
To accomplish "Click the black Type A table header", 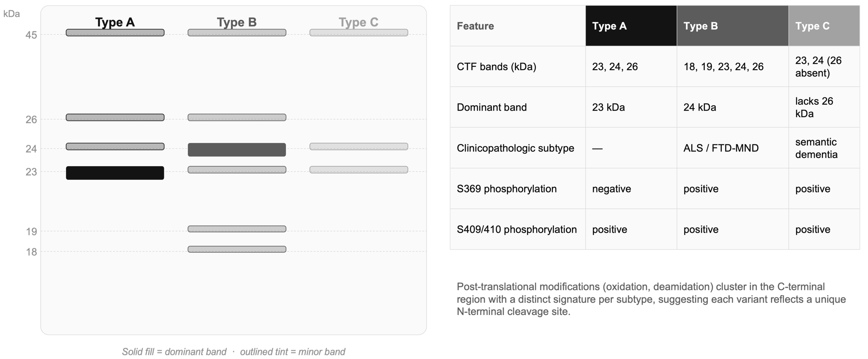I will click(x=631, y=26).
